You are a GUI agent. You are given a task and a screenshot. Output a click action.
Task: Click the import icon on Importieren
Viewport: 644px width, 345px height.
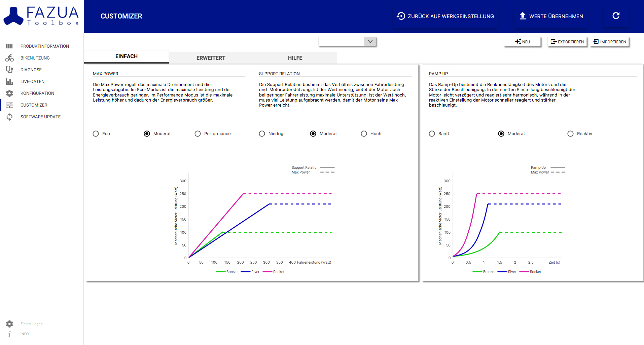click(x=596, y=41)
